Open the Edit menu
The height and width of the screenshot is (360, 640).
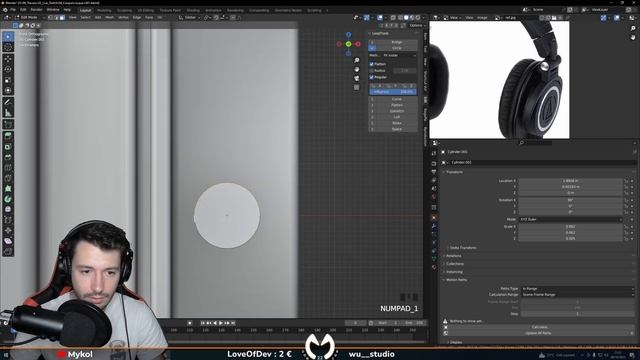click(23, 10)
